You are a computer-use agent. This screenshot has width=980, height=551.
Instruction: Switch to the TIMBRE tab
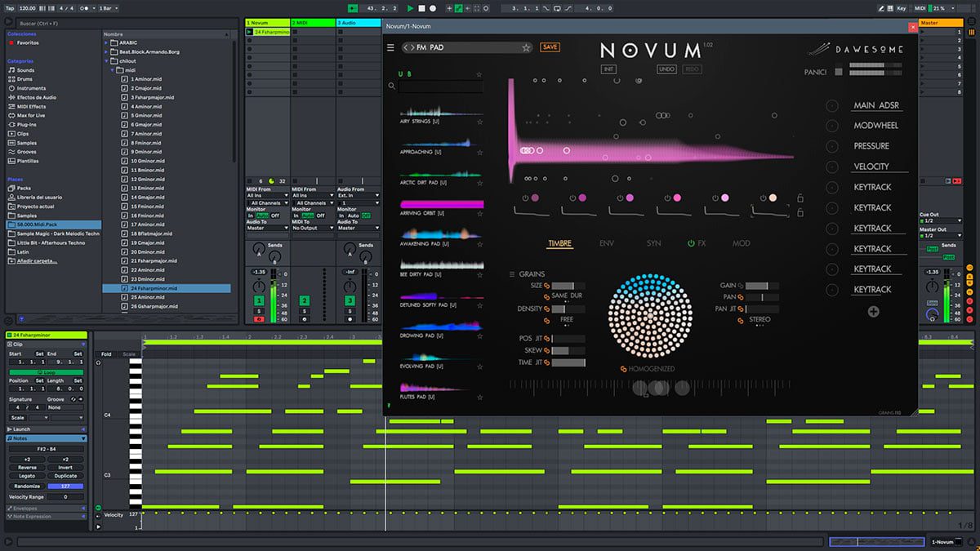tap(559, 243)
